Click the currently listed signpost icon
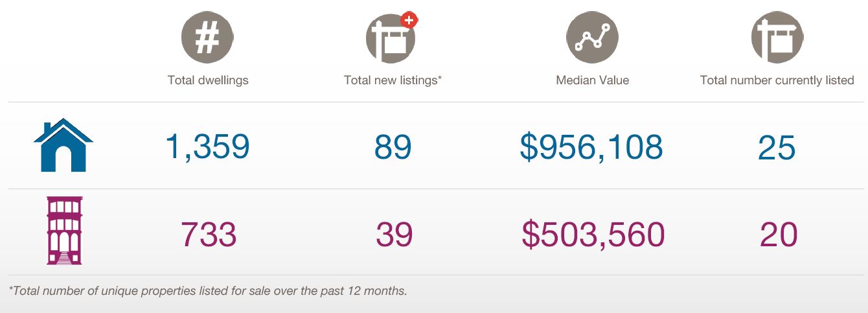The width and height of the screenshot is (868, 313). [777, 38]
